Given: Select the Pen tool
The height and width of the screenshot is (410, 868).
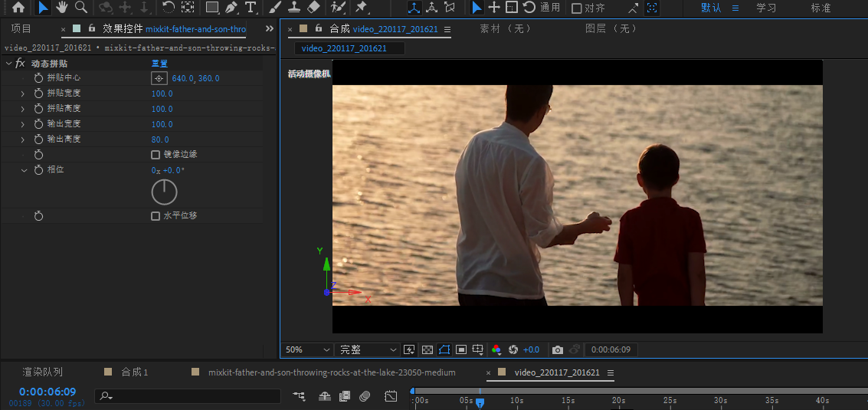Looking at the screenshot, I should 231,7.
